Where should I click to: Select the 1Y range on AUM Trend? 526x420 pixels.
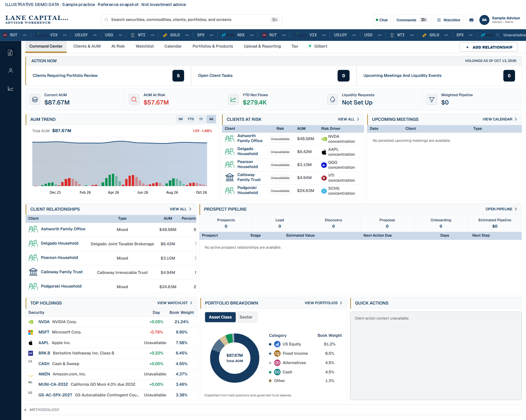click(201, 119)
